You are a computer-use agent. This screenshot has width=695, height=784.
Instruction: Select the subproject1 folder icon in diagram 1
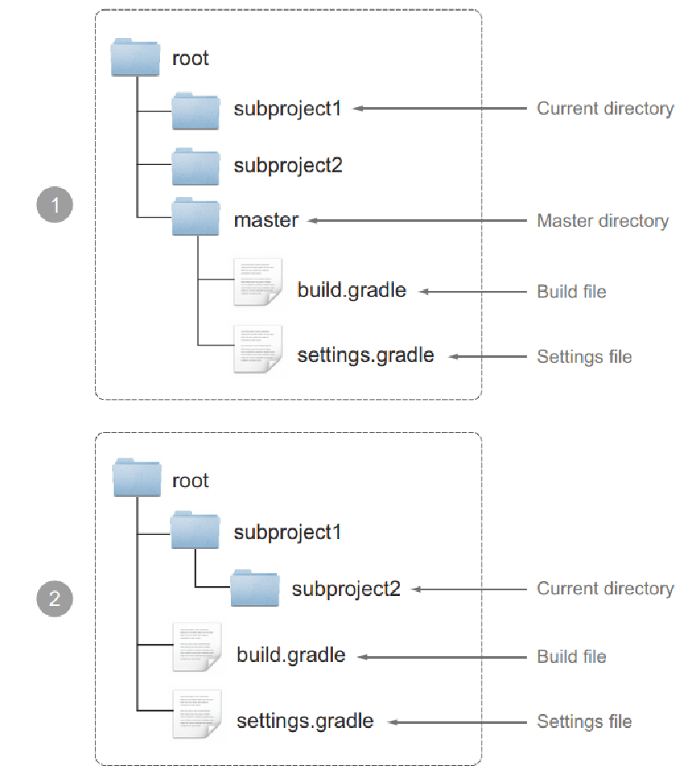pyautogui.click(x=195, y=111)
